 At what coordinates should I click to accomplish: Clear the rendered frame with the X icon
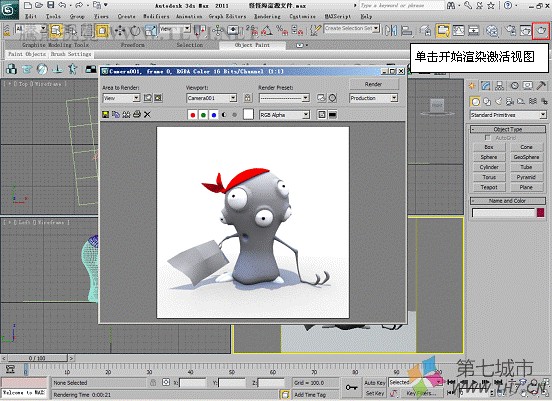[147, 114]
